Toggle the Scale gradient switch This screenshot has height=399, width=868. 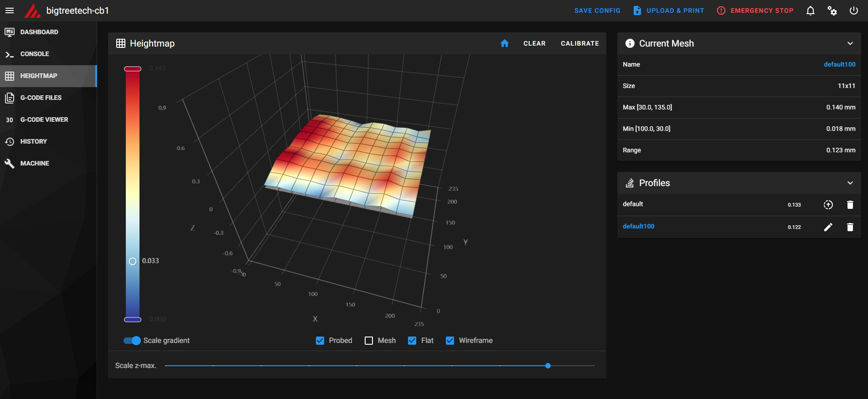coord(132,341)
